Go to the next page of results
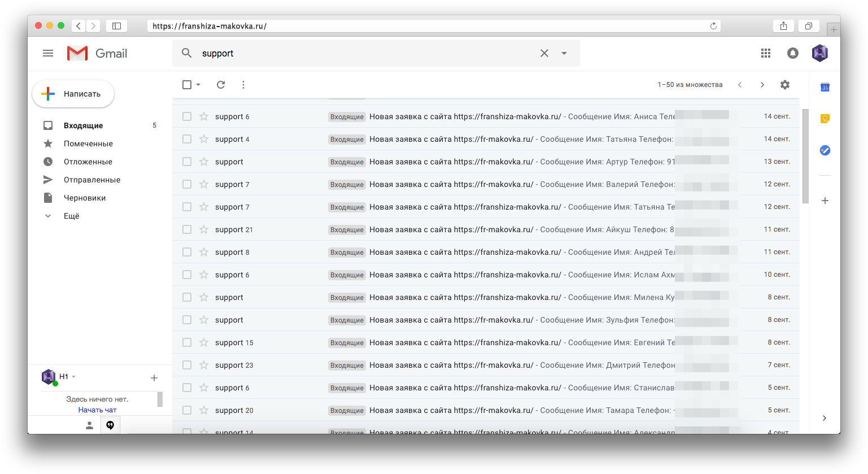The width and height of the screenshot is (868, 474). click(x=762, y=85)
